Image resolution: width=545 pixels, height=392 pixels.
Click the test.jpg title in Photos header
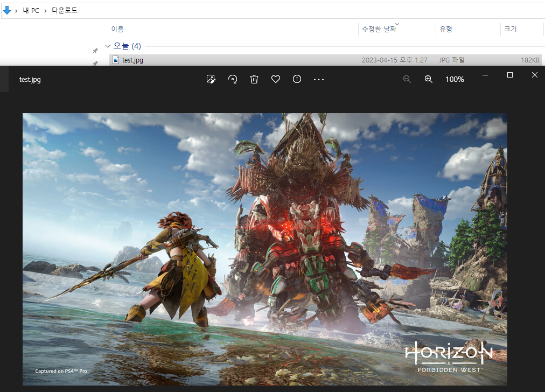30,80
